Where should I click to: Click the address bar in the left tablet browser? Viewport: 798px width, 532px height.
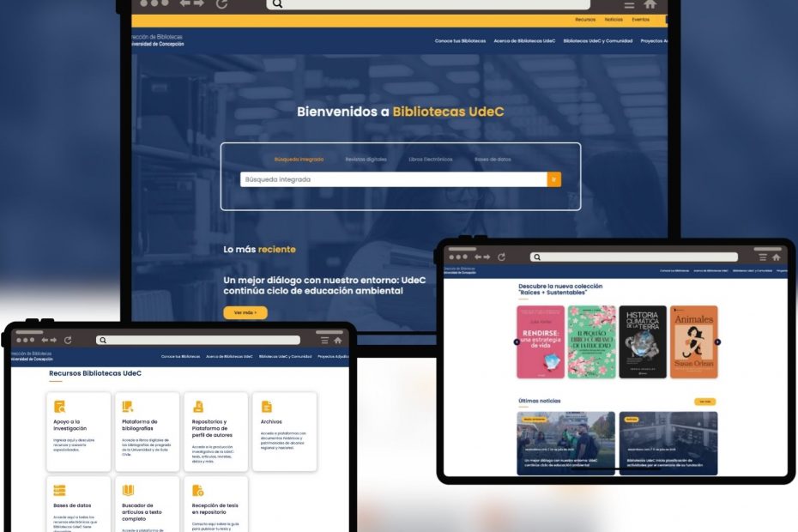198,340
